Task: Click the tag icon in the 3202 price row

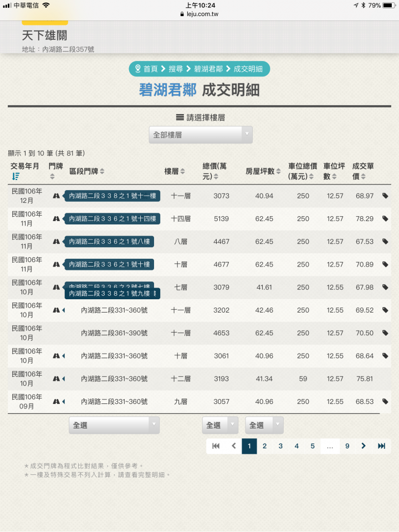Action: click(x=385, y=310)
